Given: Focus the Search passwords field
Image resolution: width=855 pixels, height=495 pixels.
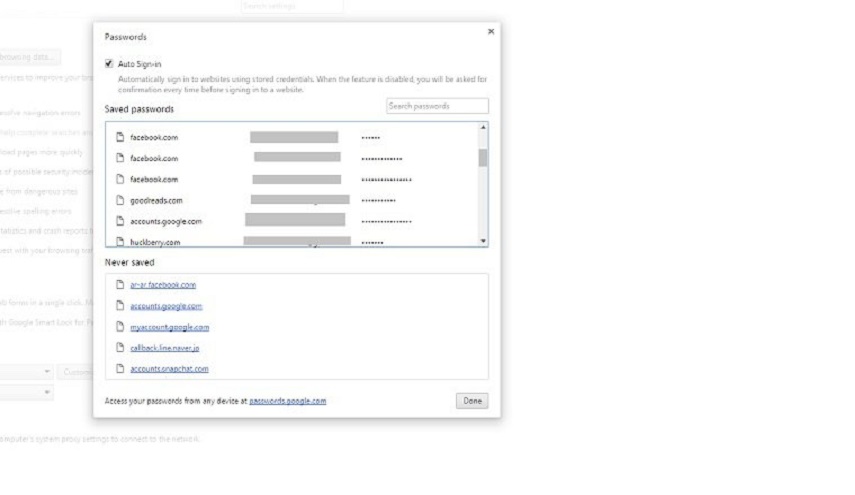Looking at the screenshot, I should (437, 106).
